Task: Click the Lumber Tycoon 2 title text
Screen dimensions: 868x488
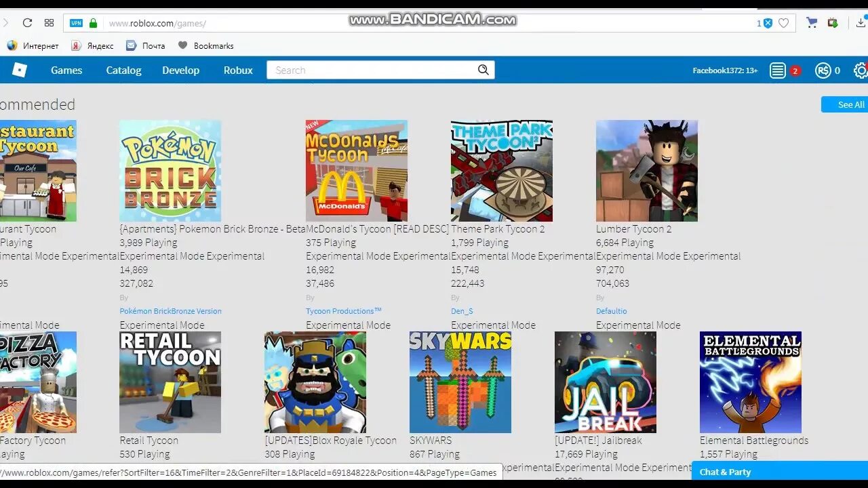Action: 634,229
